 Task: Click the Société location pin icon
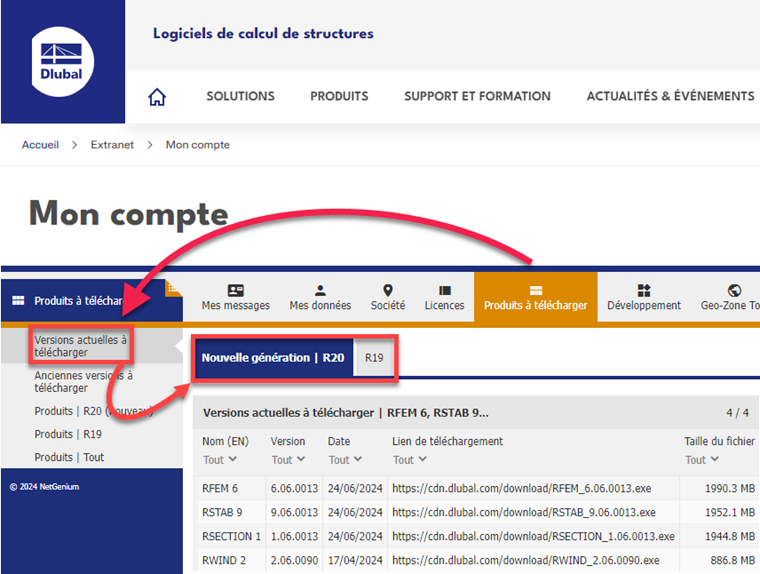tap(388, 290)
